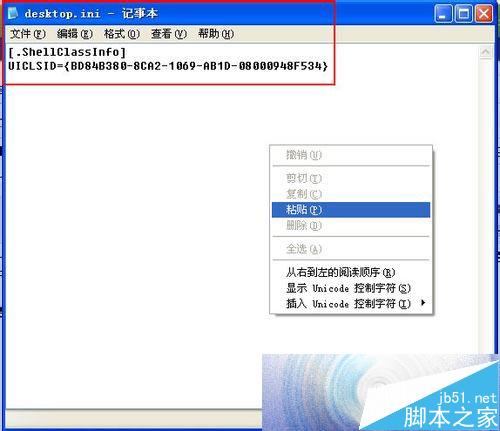Open the 帮助(H) menu
This screenshot has height=431, width=500.
[x=216, y=34]
